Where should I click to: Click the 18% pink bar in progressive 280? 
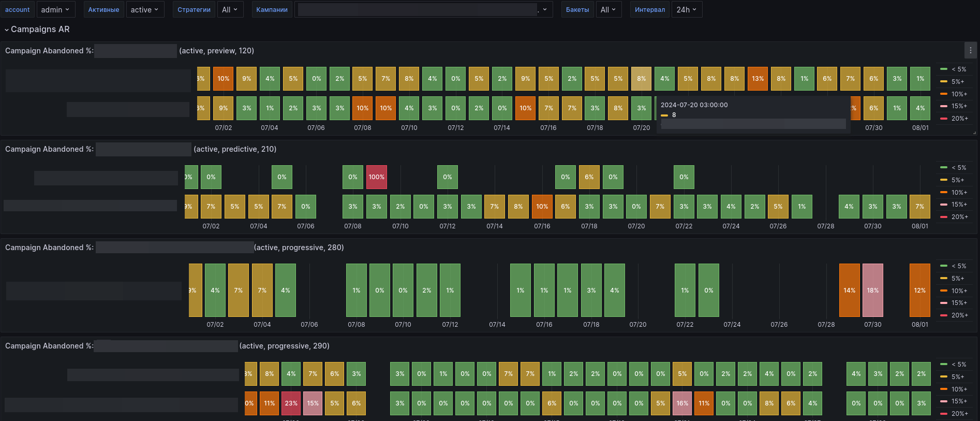click(x=873, y=291)
